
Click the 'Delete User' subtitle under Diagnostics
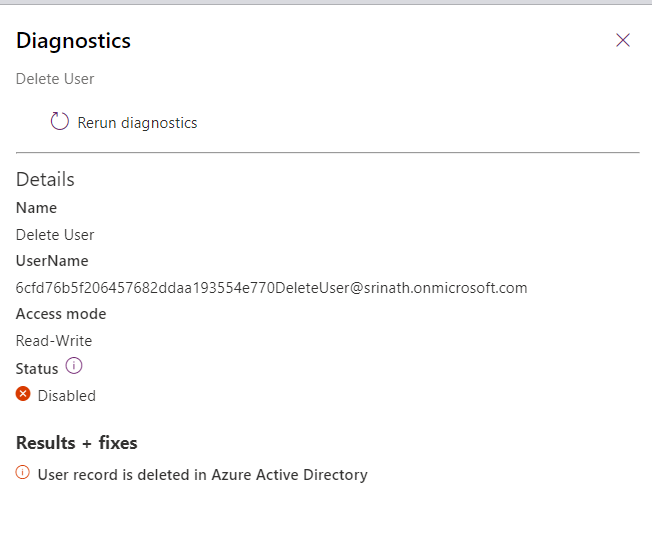[x=55, y=79]
